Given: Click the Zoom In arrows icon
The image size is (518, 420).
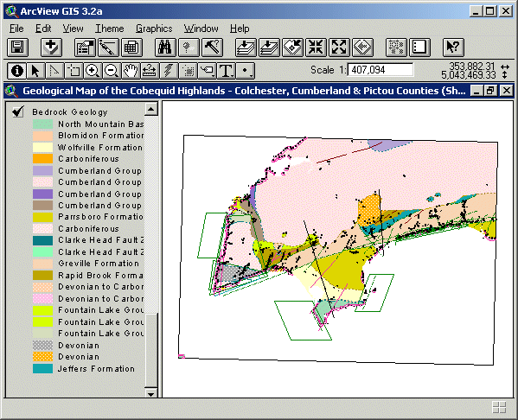Looking at the screenshot, I should coord(317,48).
